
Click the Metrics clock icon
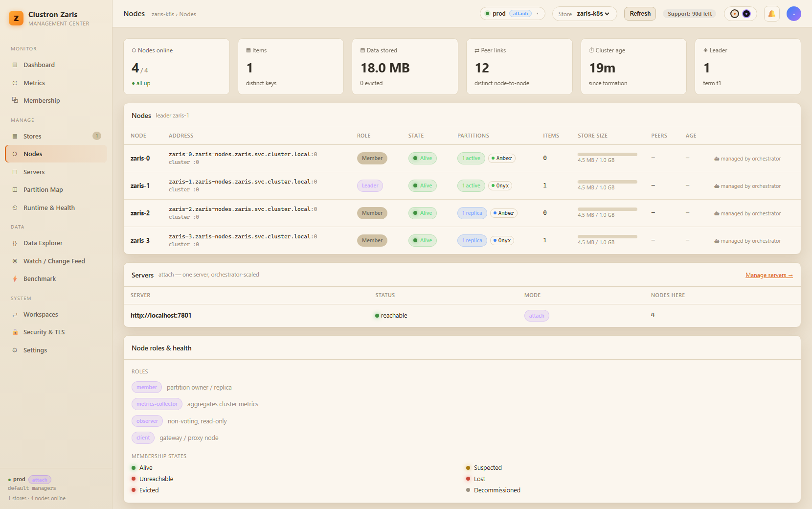[x=15, y=83]
